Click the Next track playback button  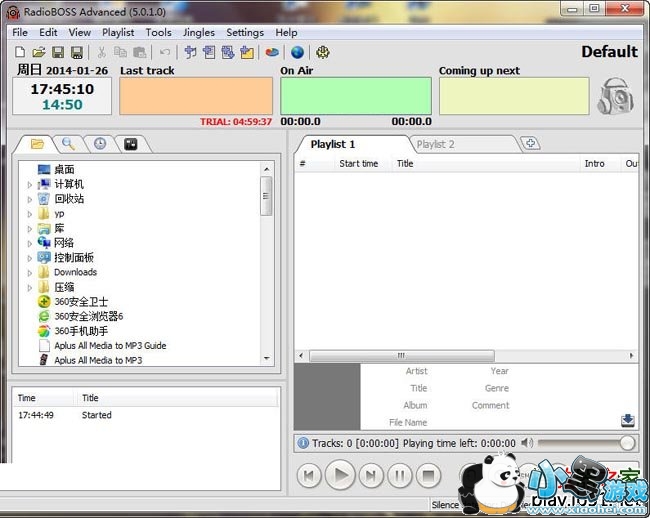pyautogui.click(x=371, y=475)
